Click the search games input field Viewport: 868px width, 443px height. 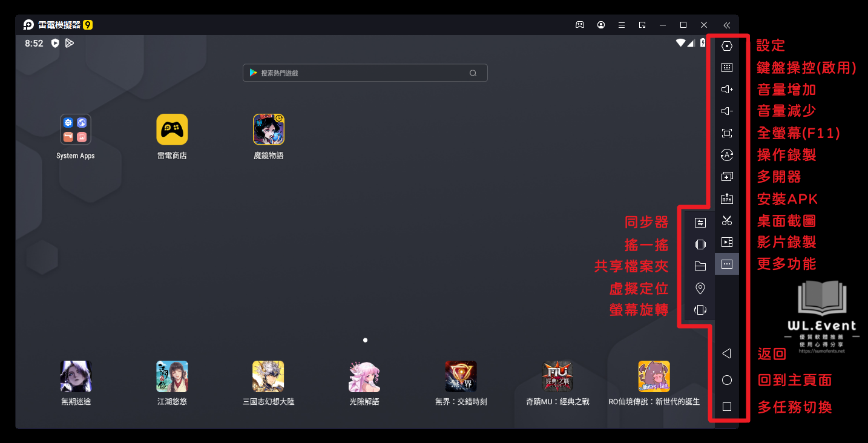[365, 73]
